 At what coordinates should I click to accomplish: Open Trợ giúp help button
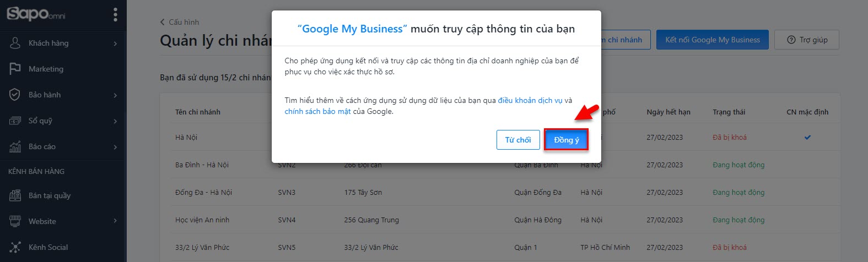807,40
